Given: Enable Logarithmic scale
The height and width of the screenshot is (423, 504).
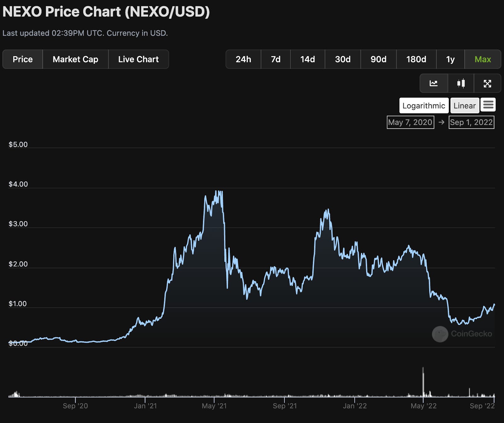Looking at the screenshot, I should click(x=424, y=106).
